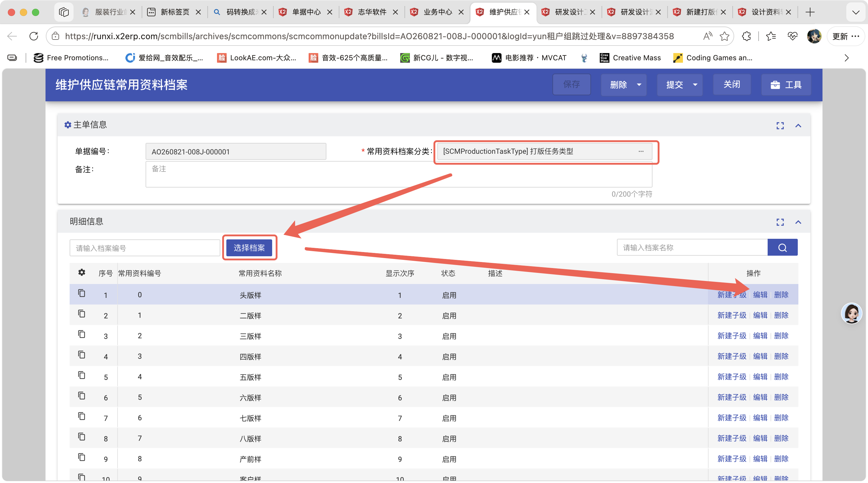Open the 提交 dropdown arrow in header
The width and height of the screenshot is (868, 483).
point(695,85)
